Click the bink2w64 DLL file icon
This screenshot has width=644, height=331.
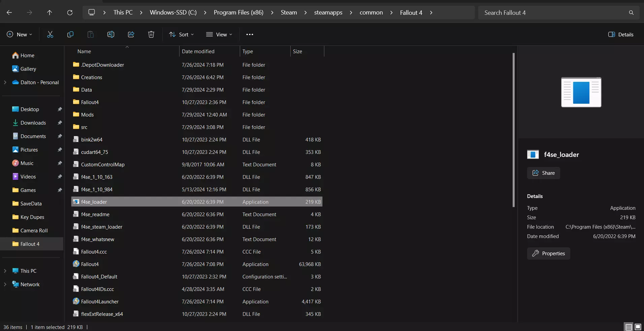point(76,139)
